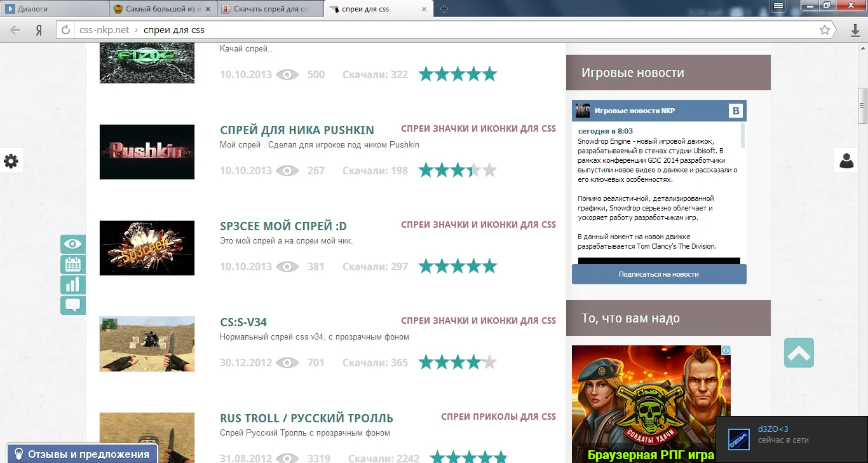Rate Sp3cee spray using its star rating
The height and width of the screenshot is (463, 868).
click(x=458, y=266)
